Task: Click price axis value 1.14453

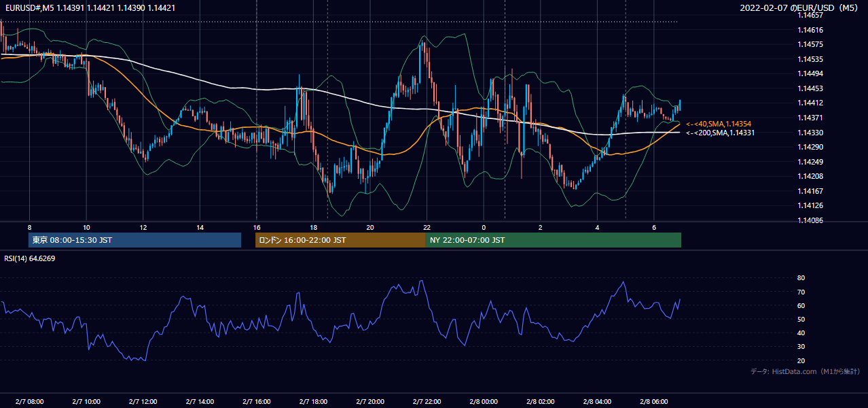Action: tap(810, 88)
